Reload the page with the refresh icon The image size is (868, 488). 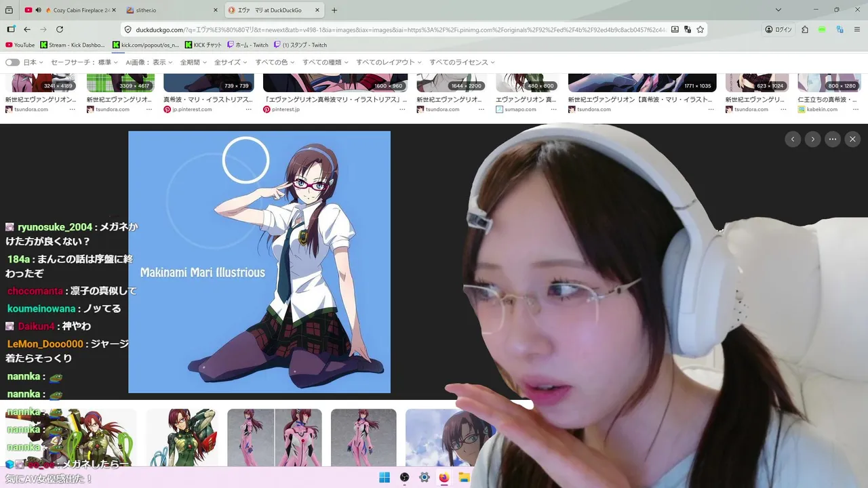(x=60, y=29)
